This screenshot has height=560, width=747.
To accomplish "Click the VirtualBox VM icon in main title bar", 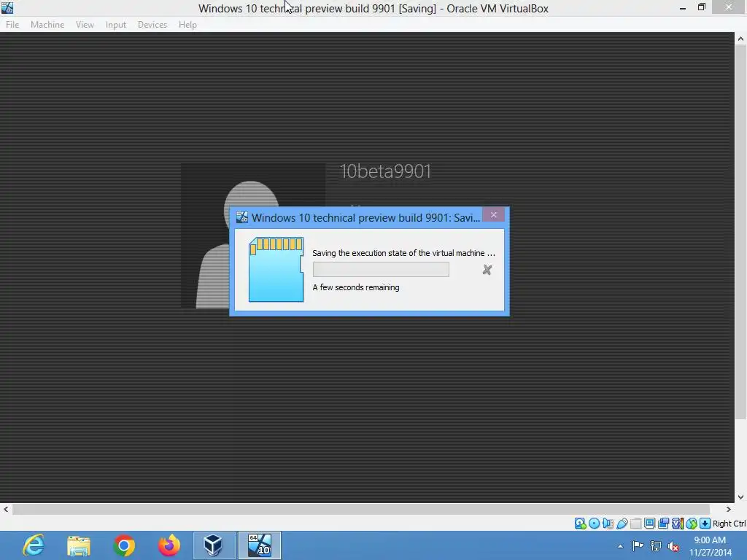I will point(7,7).
